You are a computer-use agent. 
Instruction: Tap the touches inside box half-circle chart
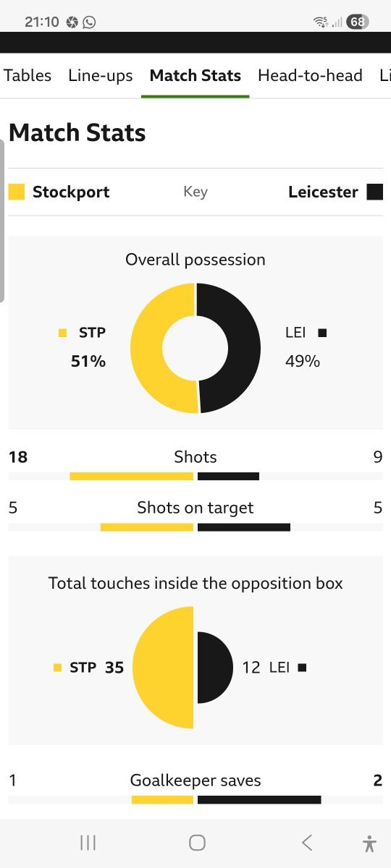(182, 668)
